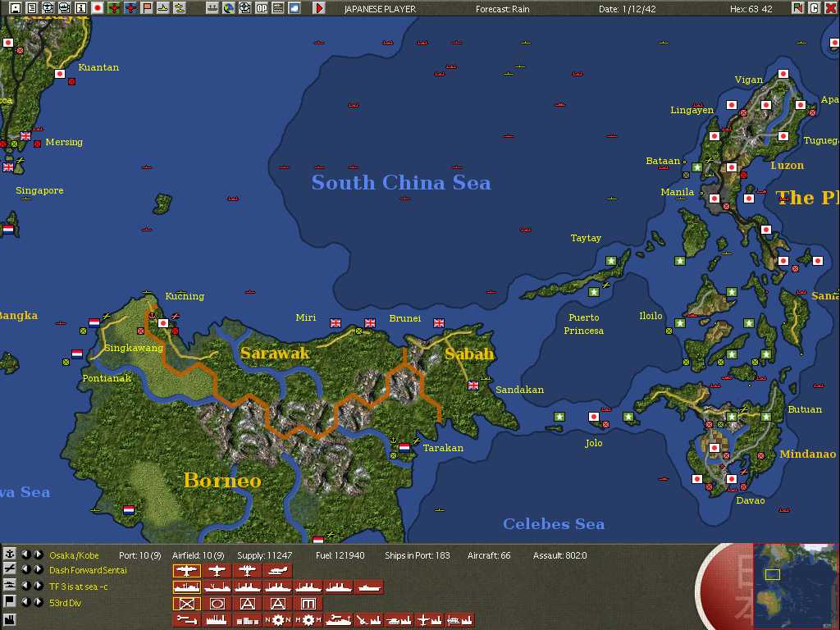Image resolution: width=840 pixels, height=630 pixels.
Task: Go to next task force after TF 3
Action: coord(39,585)
